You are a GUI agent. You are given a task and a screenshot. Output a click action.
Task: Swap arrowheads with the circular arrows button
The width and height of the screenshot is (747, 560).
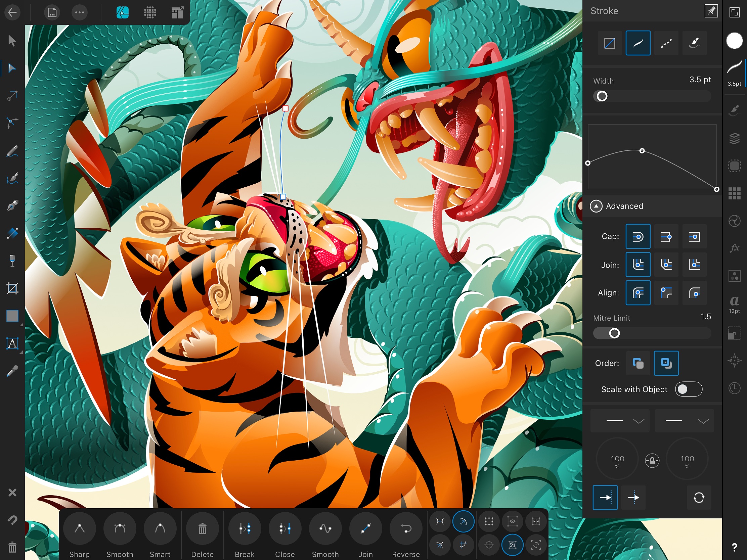[x=699, y=498]
